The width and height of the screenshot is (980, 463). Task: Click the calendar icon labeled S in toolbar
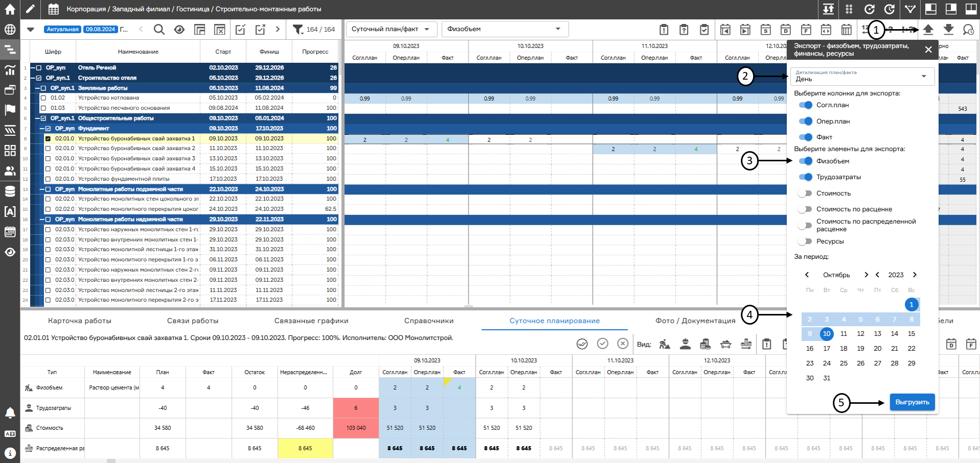pyautogui.click(x=765, y=29)
